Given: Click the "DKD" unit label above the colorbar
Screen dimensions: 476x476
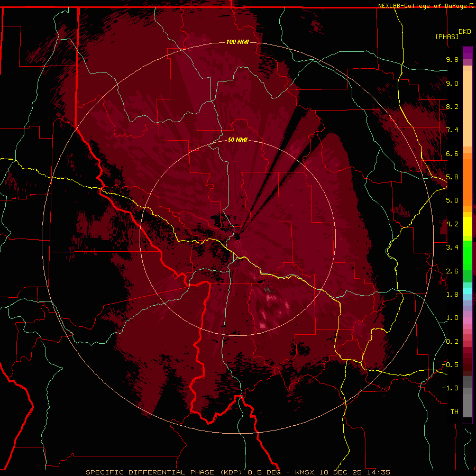Looking at the screenshot, I should click(x=465, y=32).
